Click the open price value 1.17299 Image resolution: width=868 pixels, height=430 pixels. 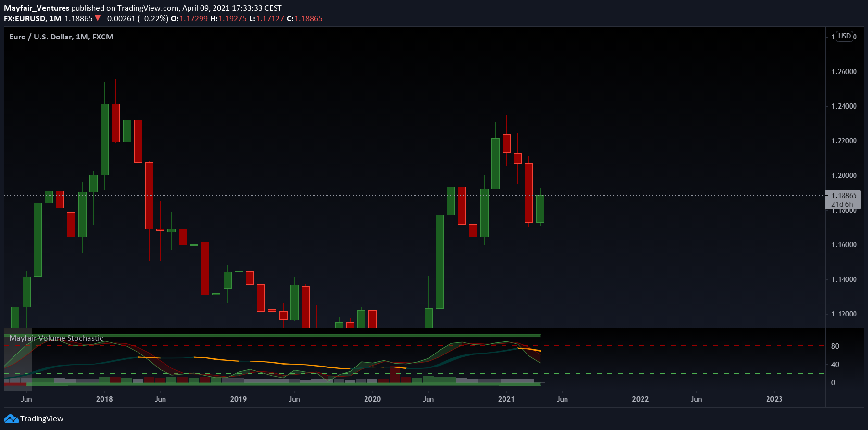tap(194, 18)
